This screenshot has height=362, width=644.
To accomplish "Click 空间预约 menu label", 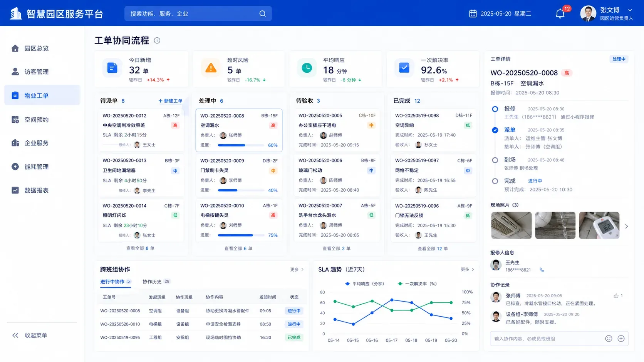I will 37,120.
